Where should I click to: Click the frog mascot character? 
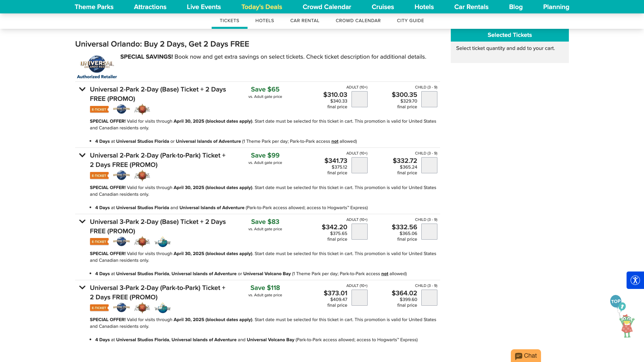627,325
